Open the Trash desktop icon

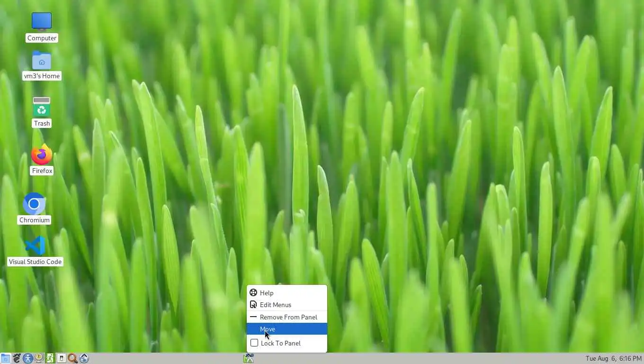point(42,107)
